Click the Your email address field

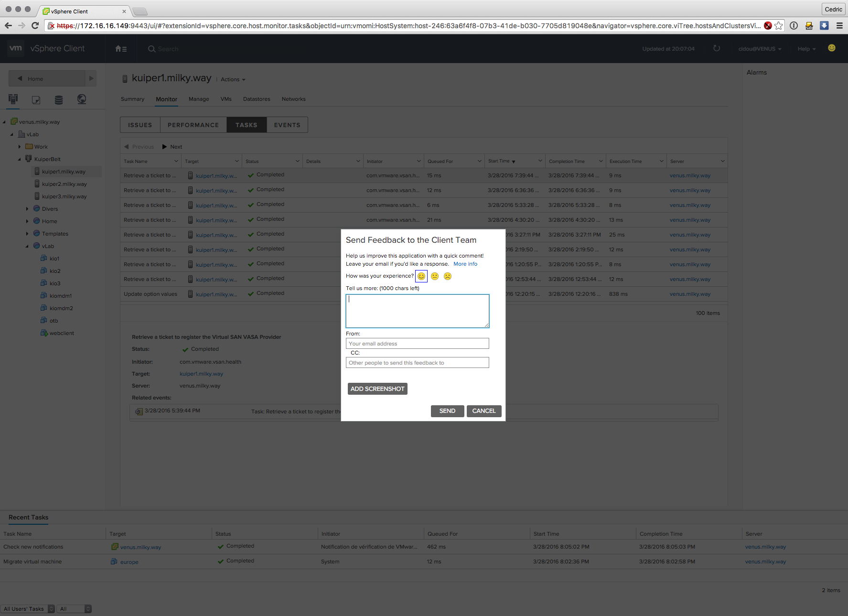tap(417, 344)
